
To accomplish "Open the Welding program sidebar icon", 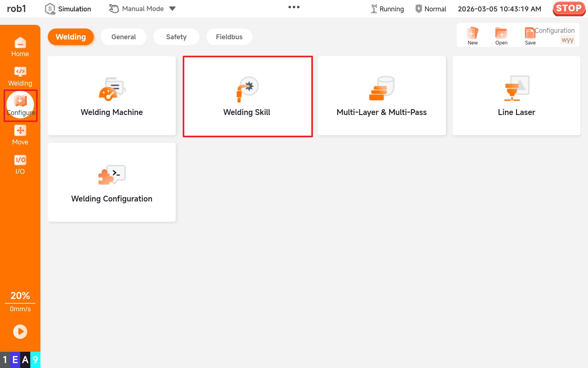I will tap(20, 76).
